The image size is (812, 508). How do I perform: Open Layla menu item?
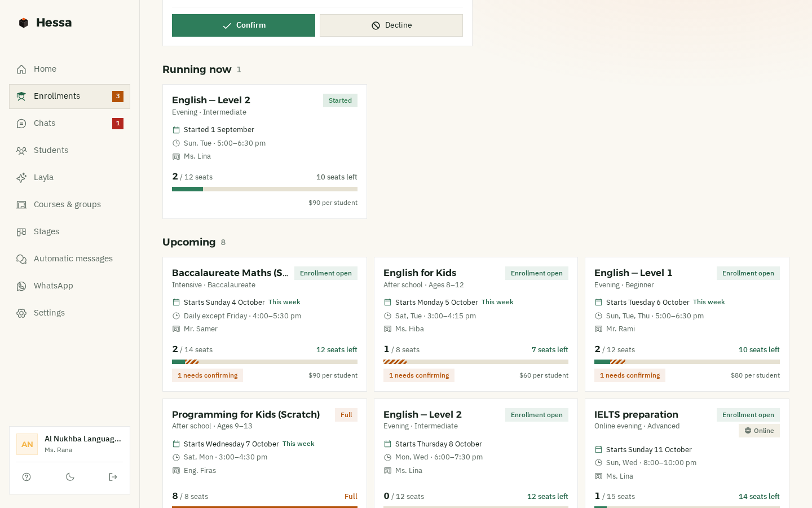(x=70, y=177)
